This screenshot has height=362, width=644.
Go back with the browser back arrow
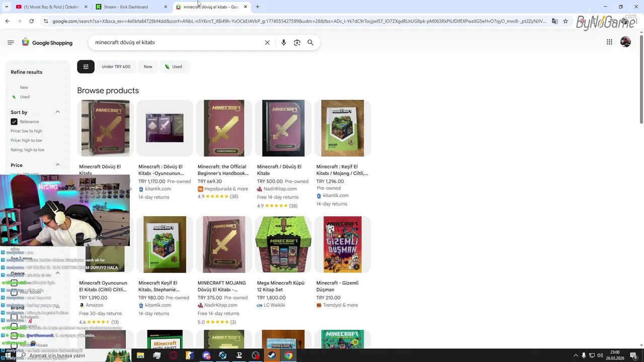tap(7, 21)
